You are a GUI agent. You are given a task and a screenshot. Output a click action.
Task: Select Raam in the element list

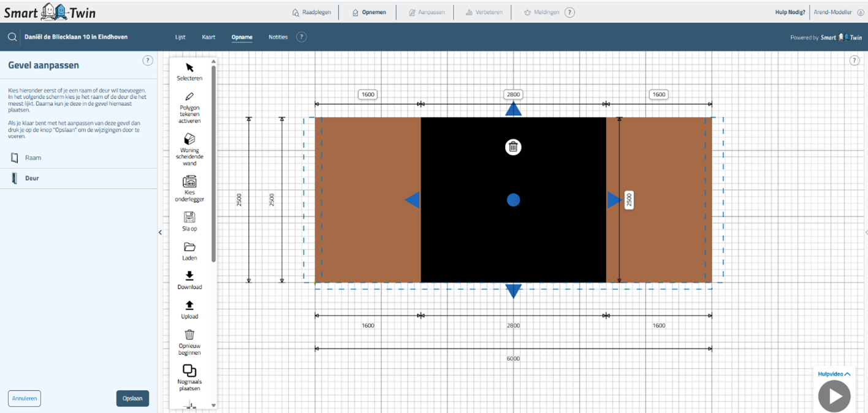point(33,158)
